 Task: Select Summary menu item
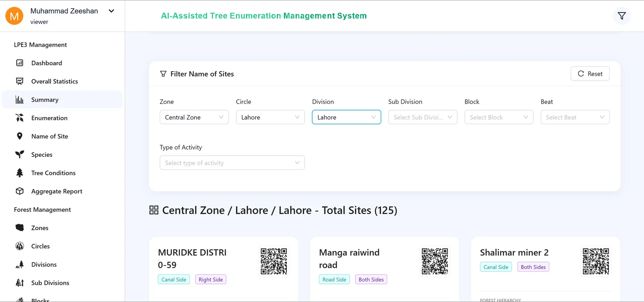pos(62,100)
